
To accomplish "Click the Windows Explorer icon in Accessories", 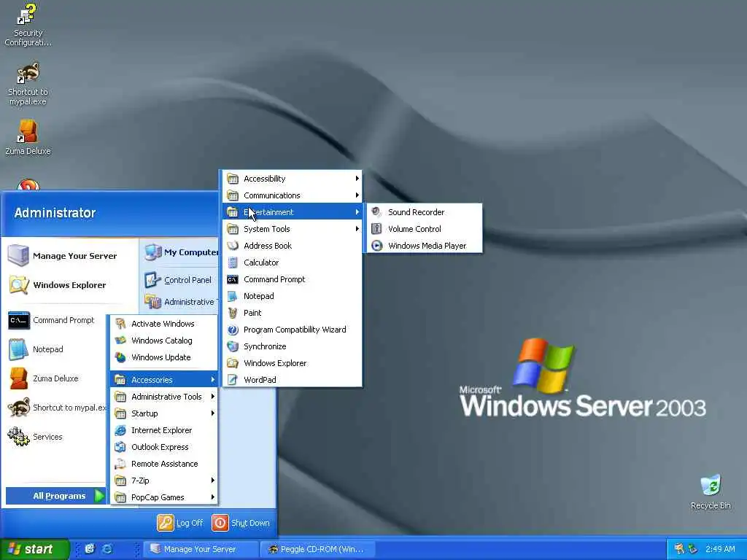I will 233,363.
